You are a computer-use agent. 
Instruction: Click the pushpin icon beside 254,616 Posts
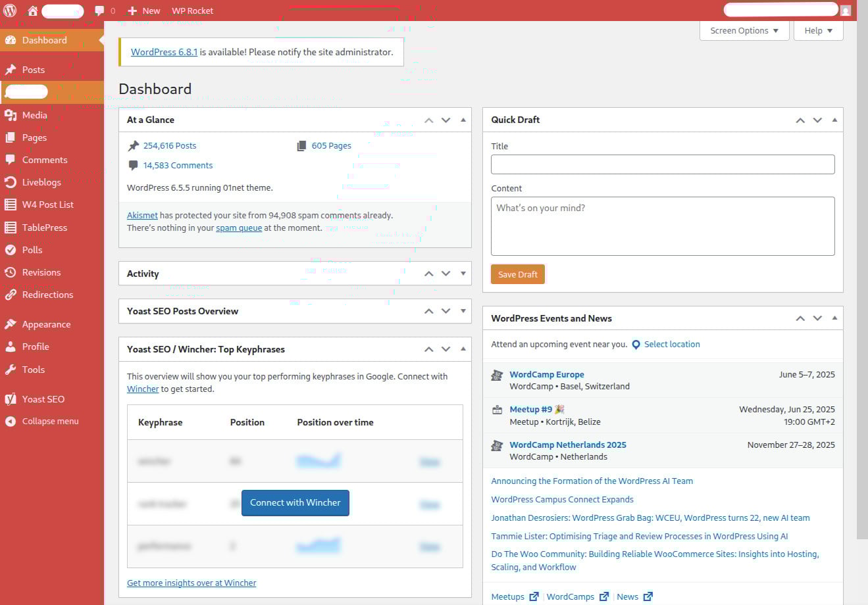tap(134, 146)
